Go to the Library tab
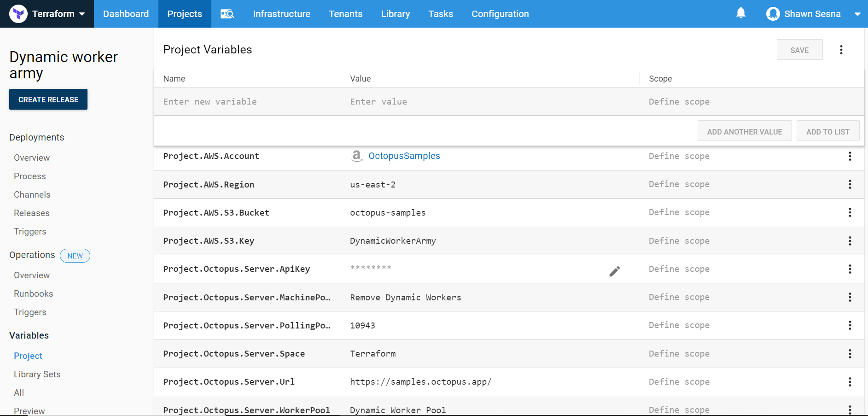Viewport: 868px width, 416px height. pyautogui.click(x=395, y=14)
